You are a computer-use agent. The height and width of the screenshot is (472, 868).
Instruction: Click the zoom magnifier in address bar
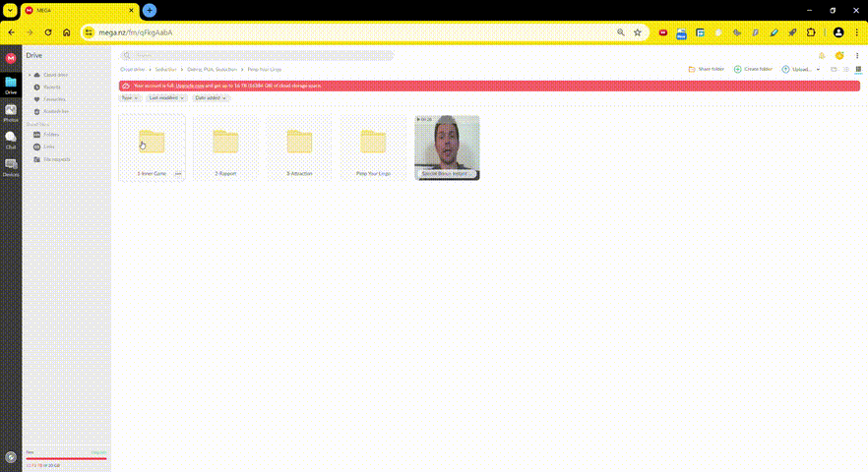621,32
